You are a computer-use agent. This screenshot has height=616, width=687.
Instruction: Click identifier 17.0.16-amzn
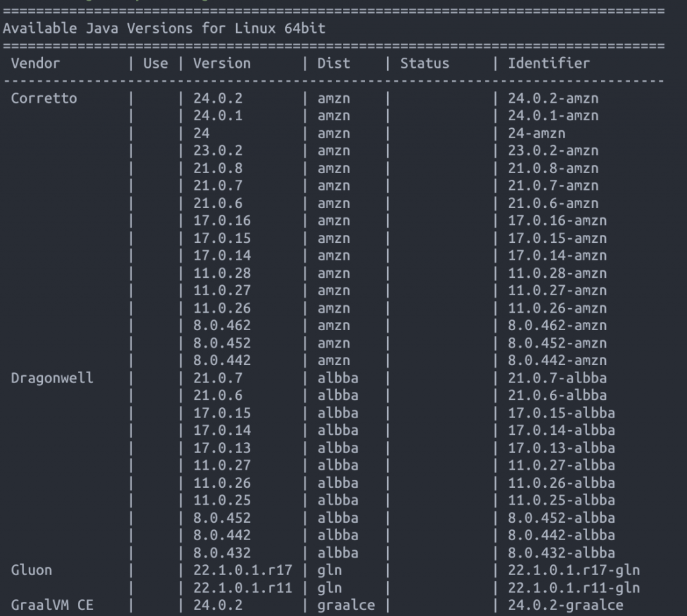point(558,220)
